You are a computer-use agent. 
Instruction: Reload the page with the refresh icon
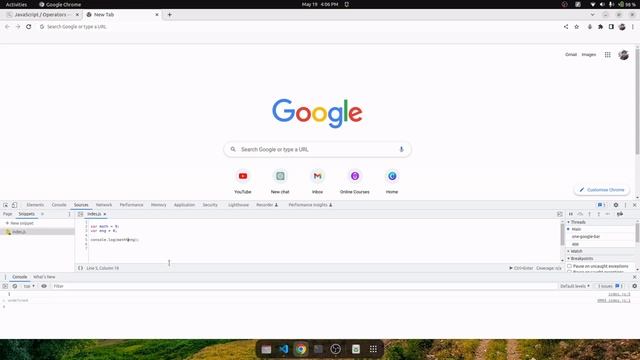[29, 27]
